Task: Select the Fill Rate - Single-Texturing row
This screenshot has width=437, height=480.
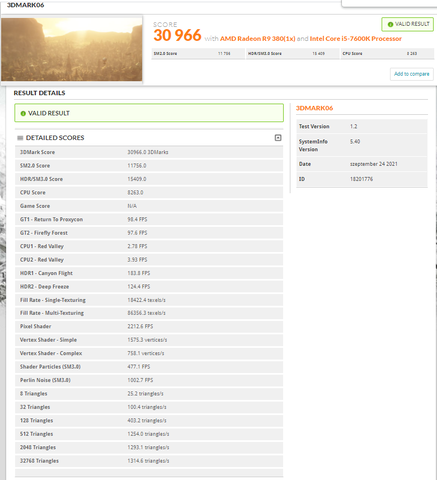Action: pos(149,300)
